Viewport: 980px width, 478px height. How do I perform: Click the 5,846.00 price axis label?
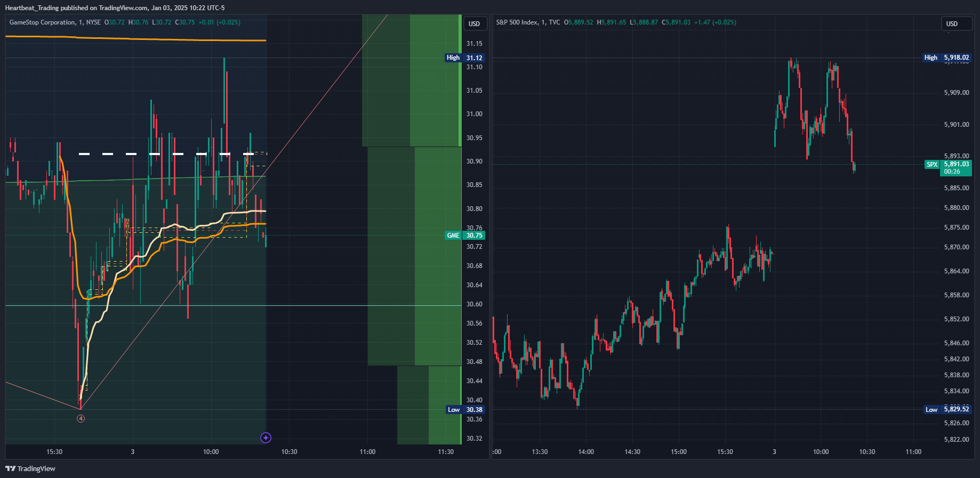click(957, 343)
